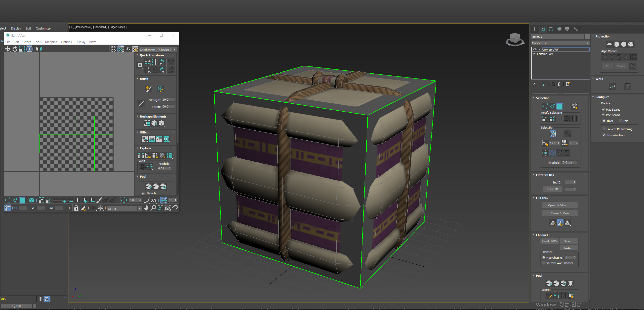Screen dimensions: 644x310
Task: Open the Tools menu in Edit UVWs
Action: pyautogui.click(x=38, y=42)
